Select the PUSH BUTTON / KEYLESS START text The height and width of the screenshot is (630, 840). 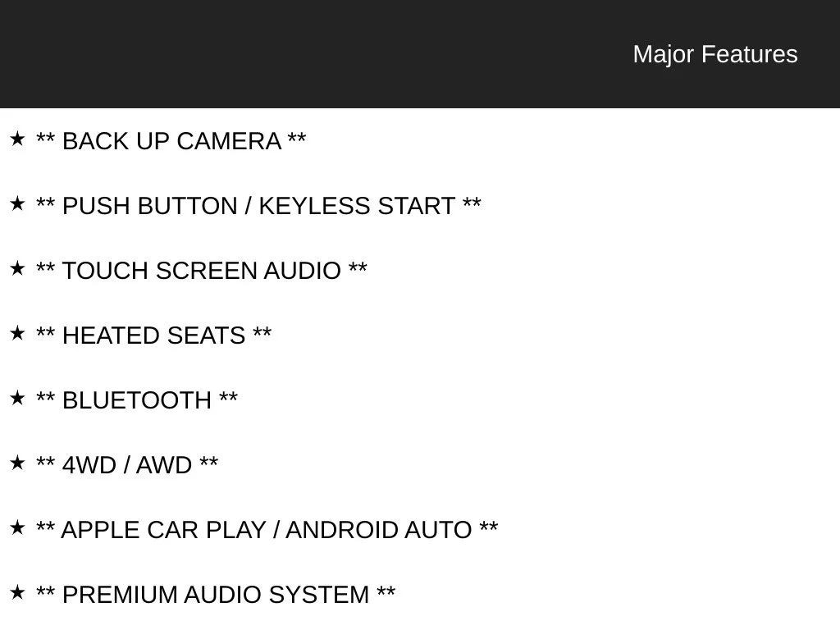(258, 206)
